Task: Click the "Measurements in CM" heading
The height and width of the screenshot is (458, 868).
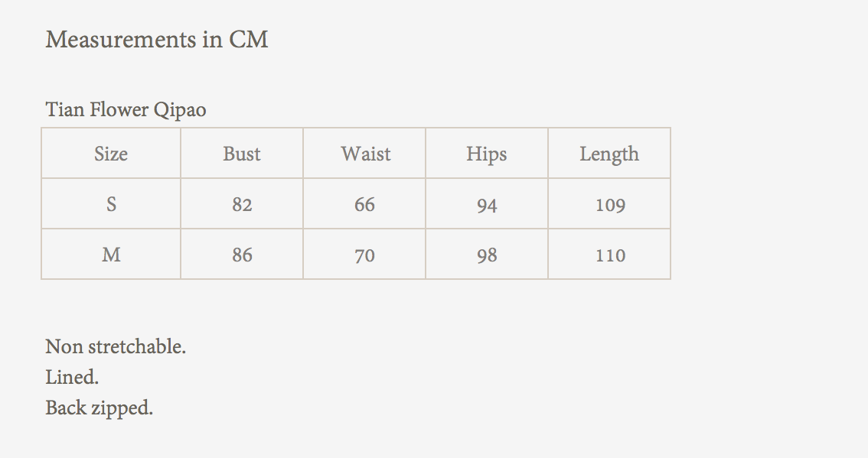Action: click(x=157, y=39)
